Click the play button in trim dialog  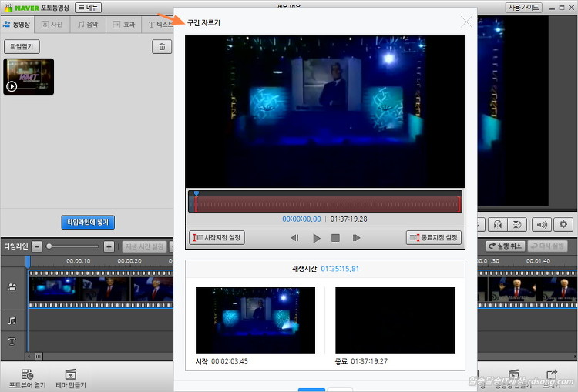click(316, 238)
